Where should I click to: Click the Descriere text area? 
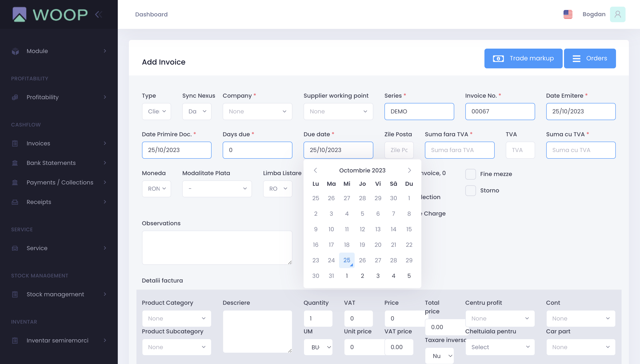[257, 332]
